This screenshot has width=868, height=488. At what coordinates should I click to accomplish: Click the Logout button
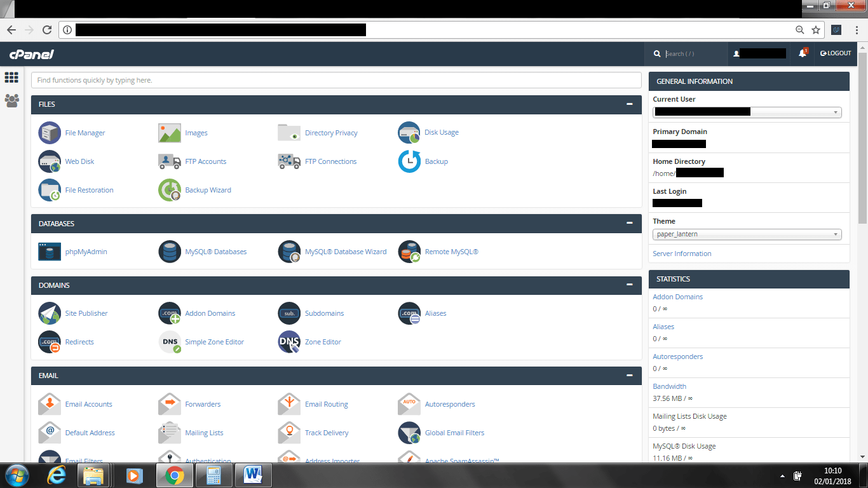coord(836,53)
